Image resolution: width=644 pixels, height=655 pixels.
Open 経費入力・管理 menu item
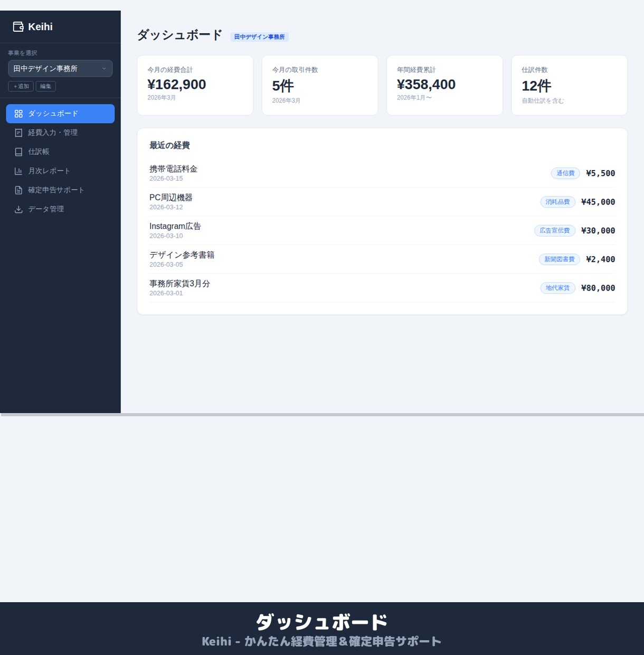click(x=60, y=133)
